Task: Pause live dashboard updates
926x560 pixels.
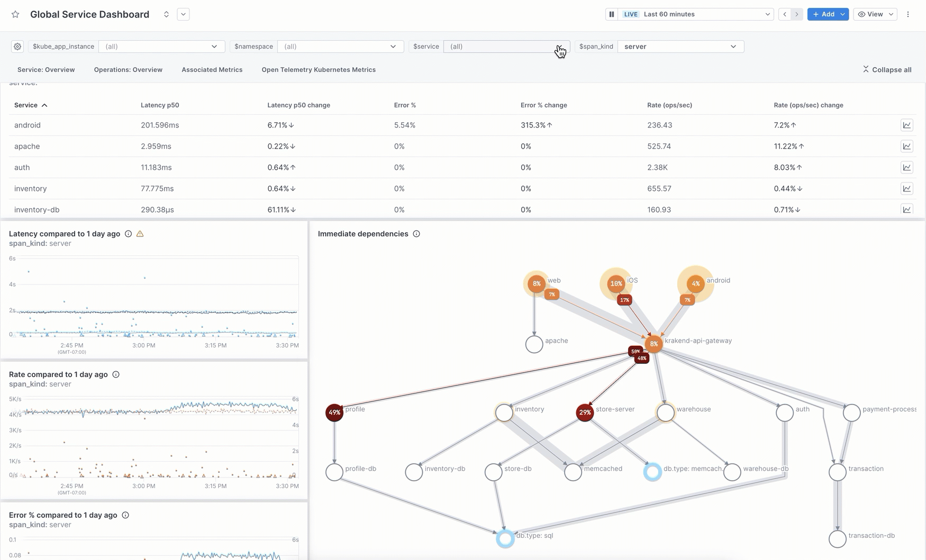Action: pos(611,14)
